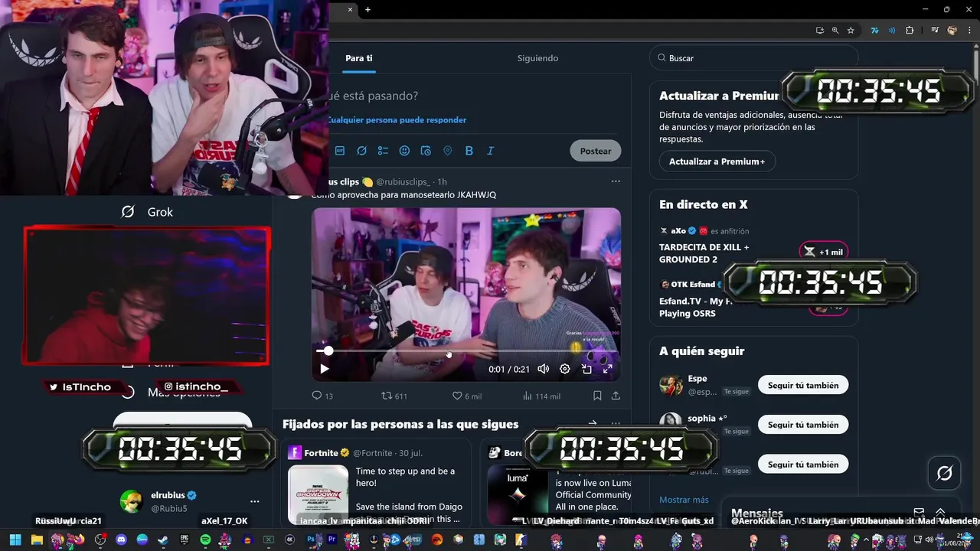
Task: Open the Windows Start menu
Action: click(15, 540)
